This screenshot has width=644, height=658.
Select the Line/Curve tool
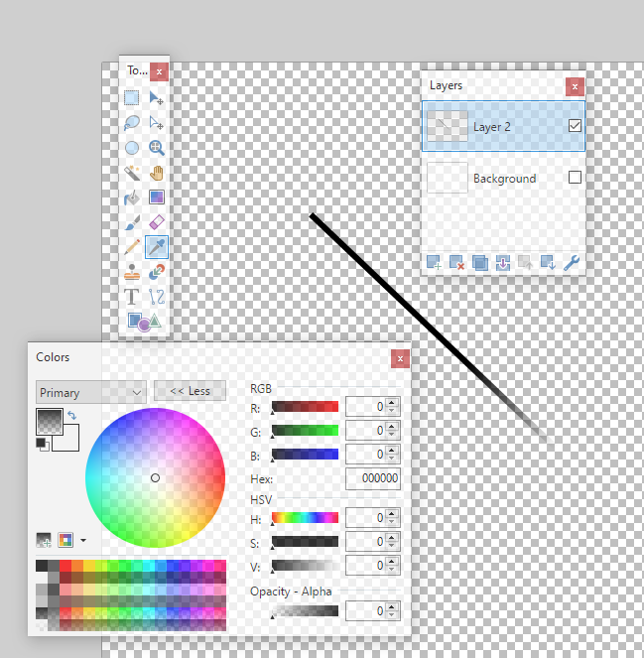coord(157,297)
